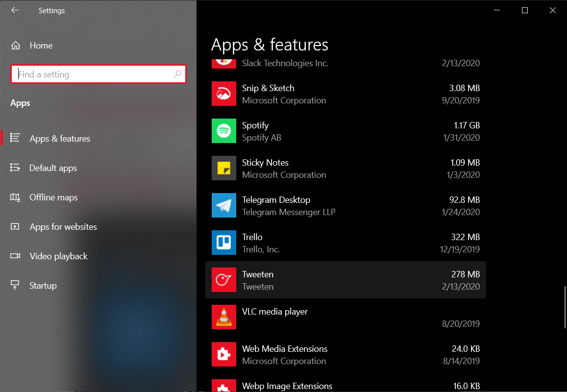Click the Snip & Sketch app icon
Screen dimensions: 567x392
pyautogui.click(x=224, y=94)
